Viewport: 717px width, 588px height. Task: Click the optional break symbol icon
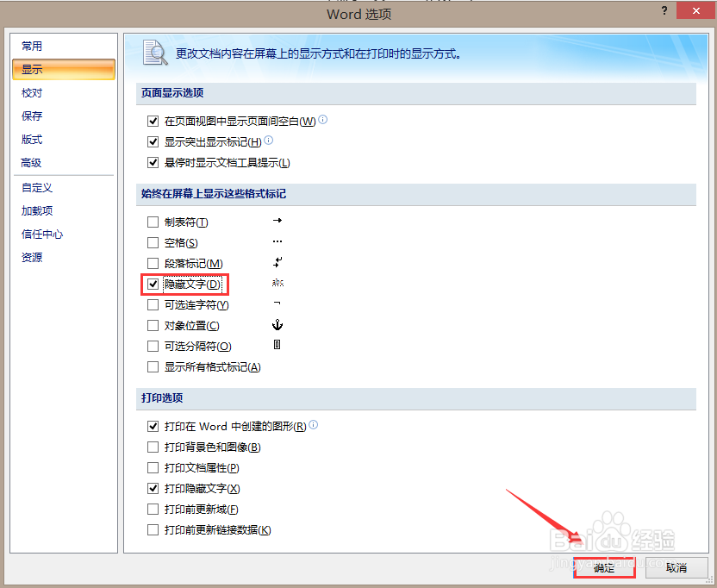coord(277,345)
